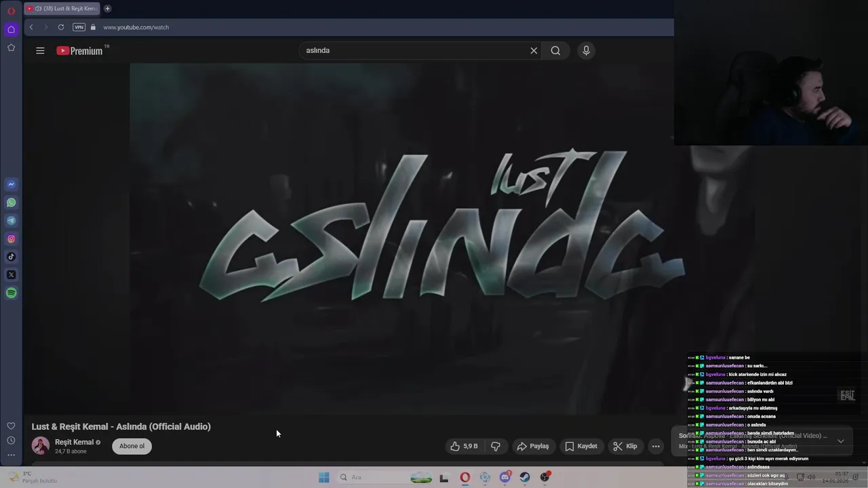Open WhatsApp in the Opera sidebar

[x=11, y=203]
